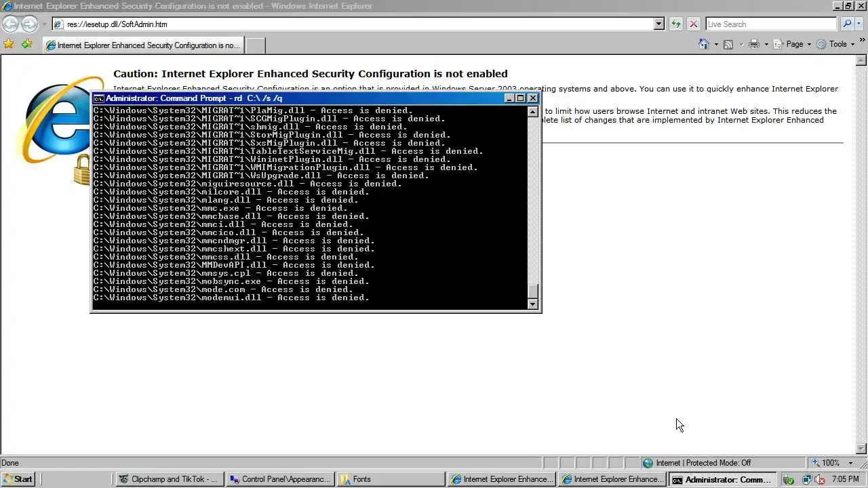Open the Favorites Center star icon
868x488 pixels.
point(9,44)
